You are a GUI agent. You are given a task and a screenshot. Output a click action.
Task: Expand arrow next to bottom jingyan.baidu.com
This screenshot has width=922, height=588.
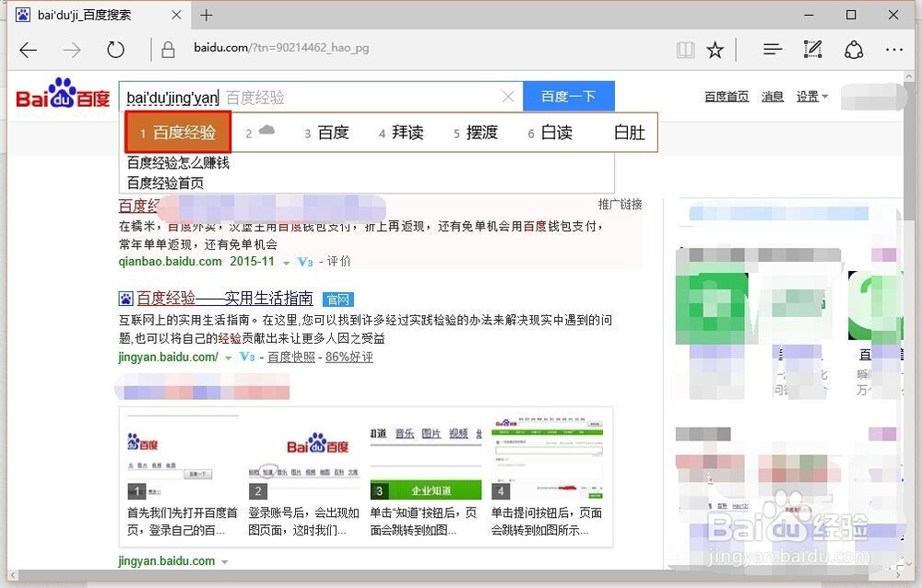(225, 562)
